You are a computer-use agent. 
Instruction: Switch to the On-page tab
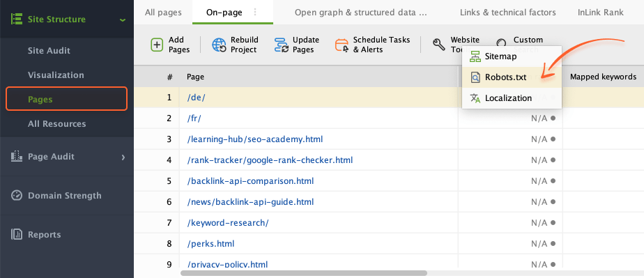tap(224, 13)
